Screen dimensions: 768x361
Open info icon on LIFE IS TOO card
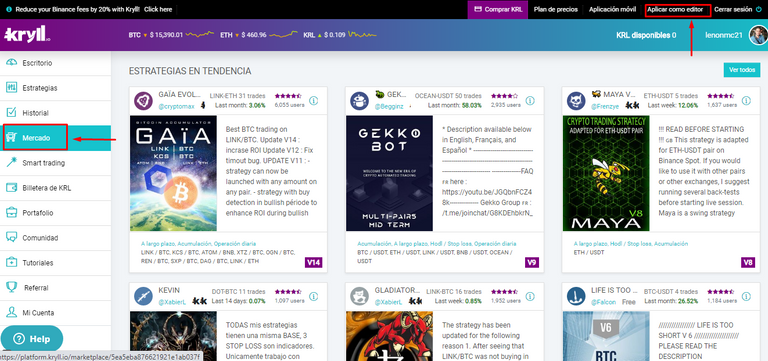pos(746,296)
